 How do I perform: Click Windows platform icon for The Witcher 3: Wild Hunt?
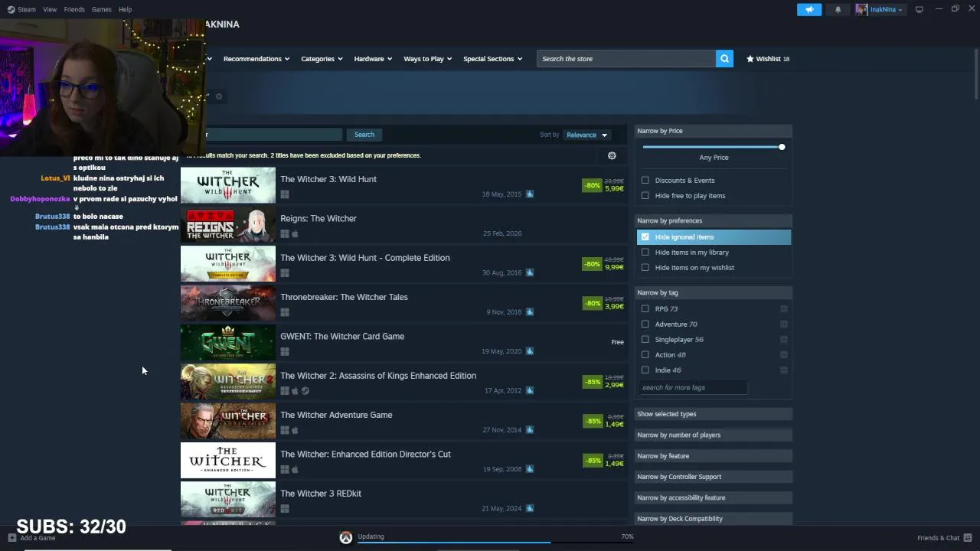click(x=285, y=194)
